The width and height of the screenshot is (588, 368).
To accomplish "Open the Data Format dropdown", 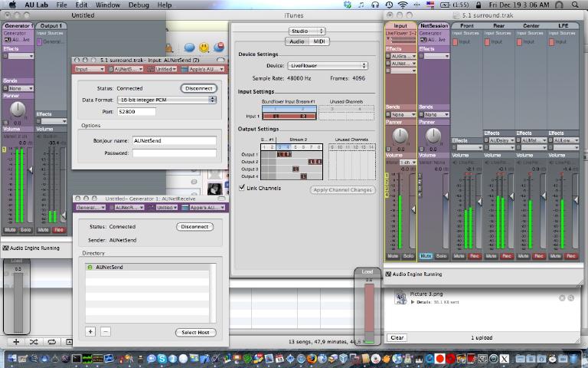I will 167,100.
